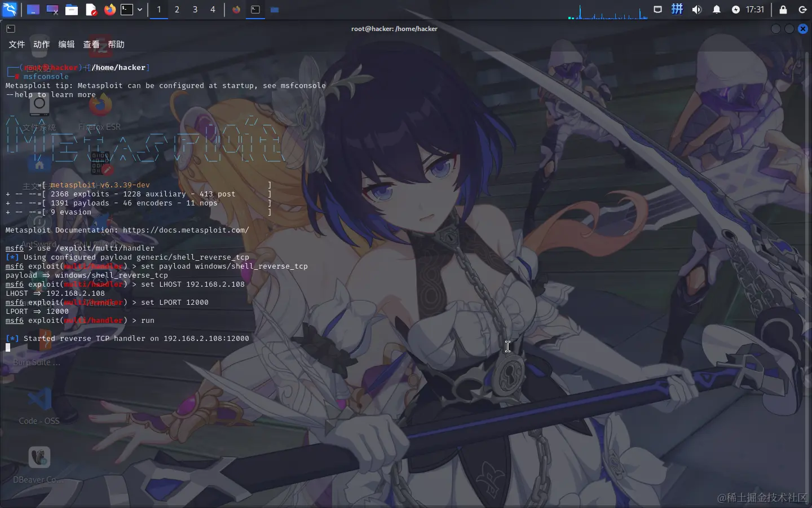Click the 'LHOST => 192.168.2.108' output line

55,294
